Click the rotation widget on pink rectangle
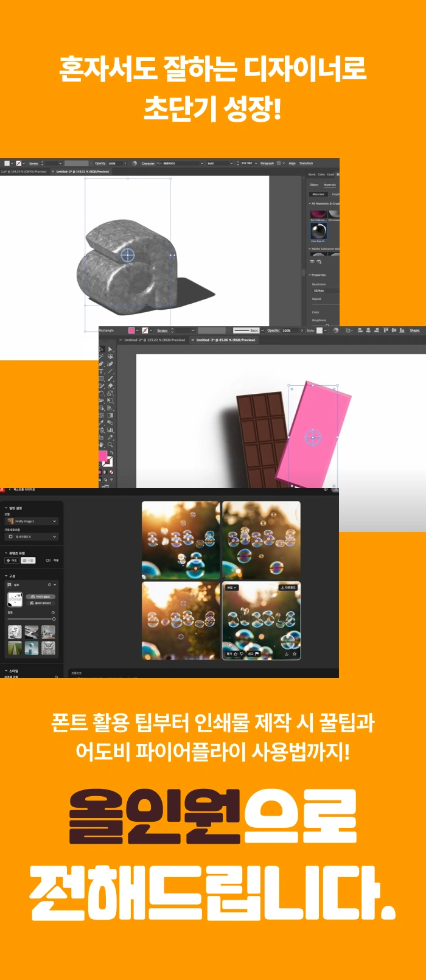 point(312,437)
